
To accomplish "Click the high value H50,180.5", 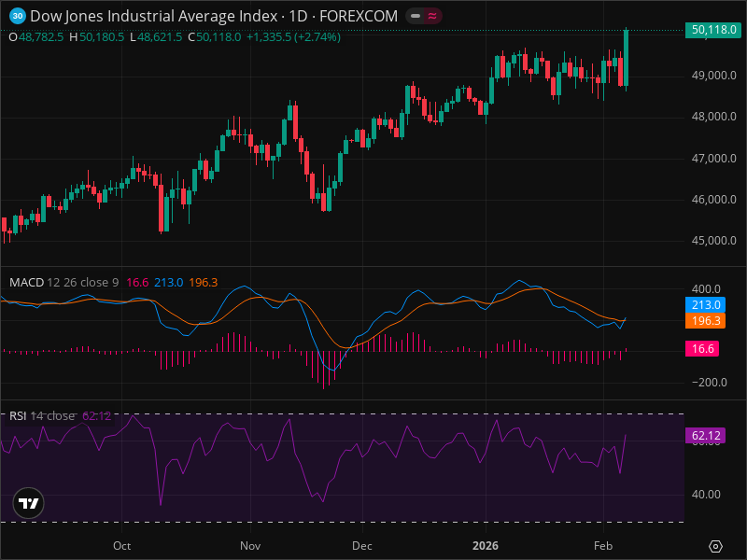I will click(97, 37).
